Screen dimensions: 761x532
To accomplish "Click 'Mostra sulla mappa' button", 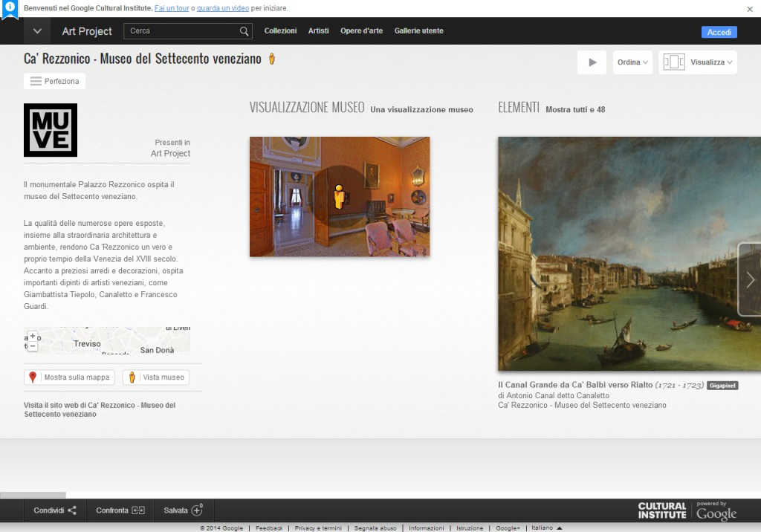I will 69,377.
